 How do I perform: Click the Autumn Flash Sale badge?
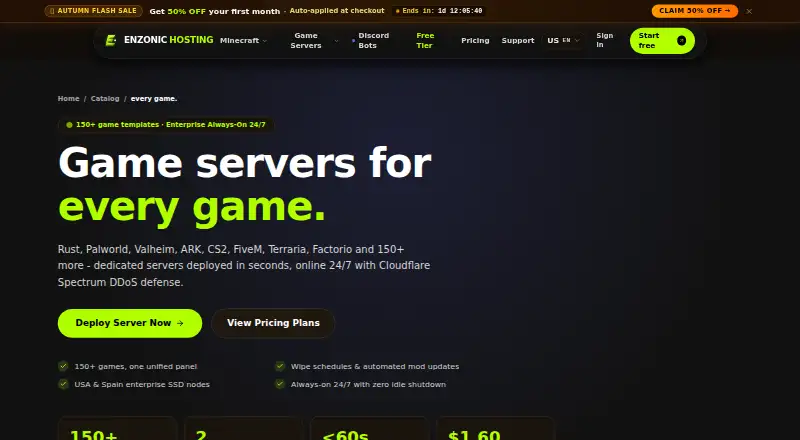click(x=93, y=11)
